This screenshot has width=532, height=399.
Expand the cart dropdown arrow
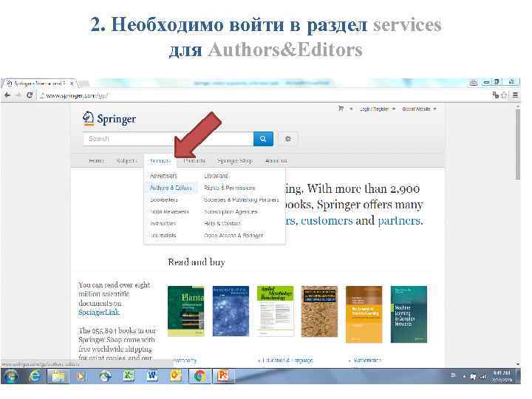(x=351, y=109)
